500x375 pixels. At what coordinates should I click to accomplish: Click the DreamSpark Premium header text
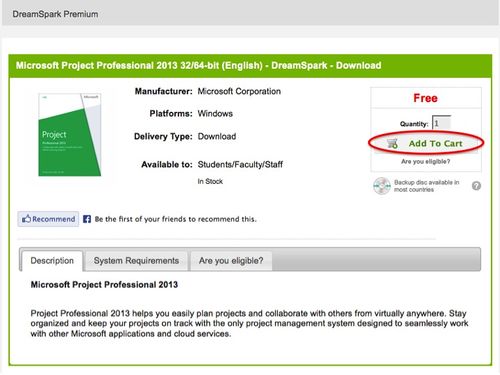pos(55,14)
